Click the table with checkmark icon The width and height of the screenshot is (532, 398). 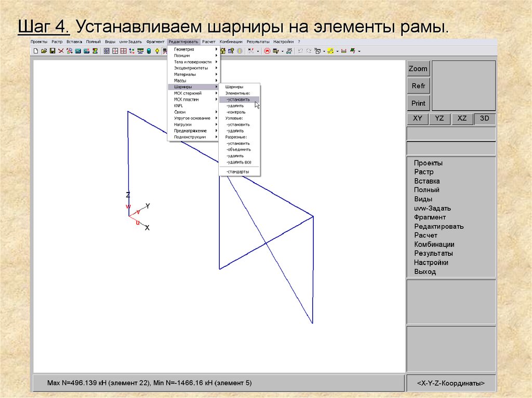click(x=276, y=51)
